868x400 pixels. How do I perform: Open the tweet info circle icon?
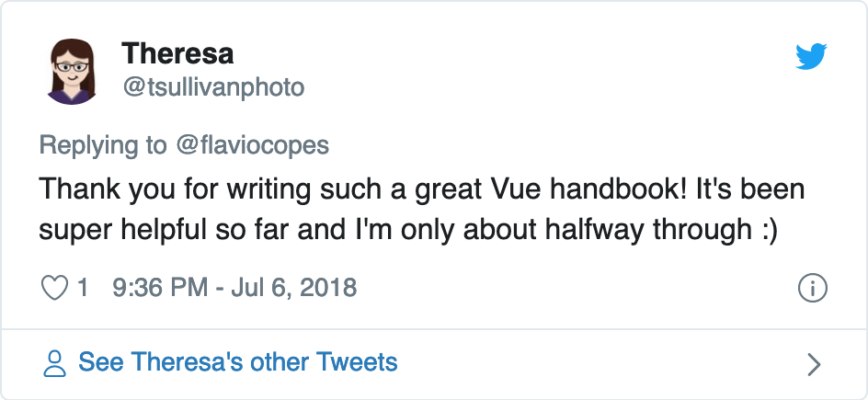tap(812, 288)
